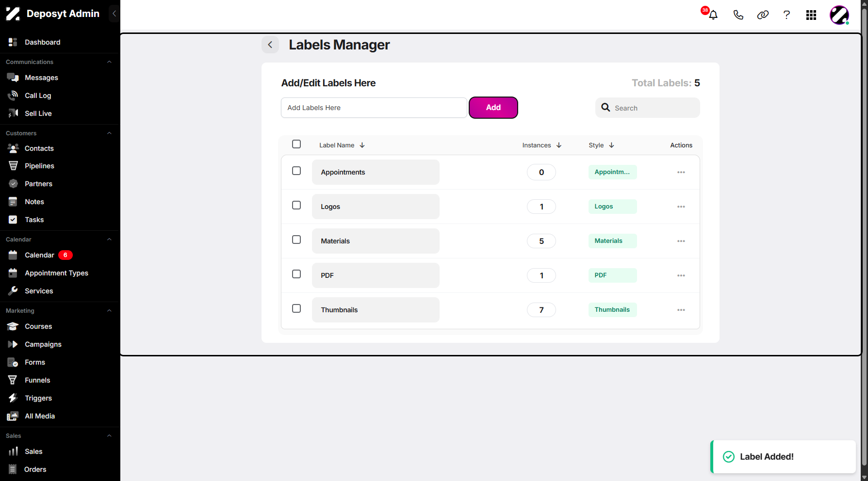Collapse the Calendar sidebar section
The height and width of the screenshot is (481, 868).
click(109, 240)
